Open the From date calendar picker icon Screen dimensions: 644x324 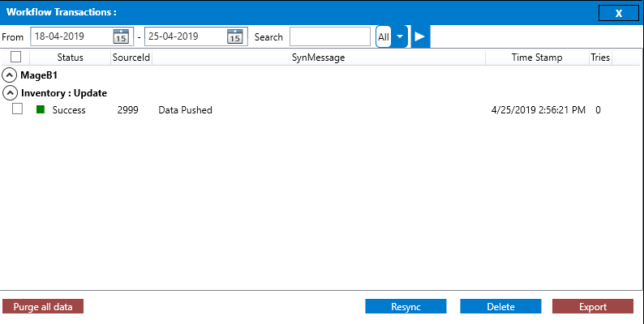[x=121, y=36]
